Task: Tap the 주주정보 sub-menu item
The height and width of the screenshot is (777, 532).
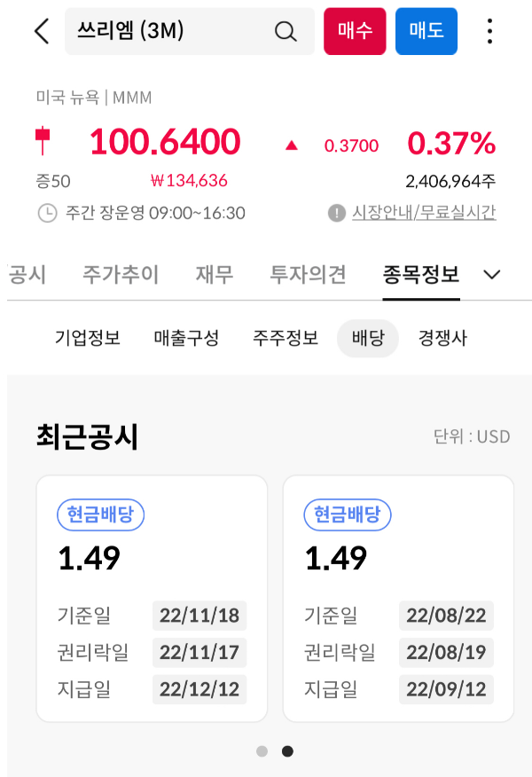Action: 283,338
